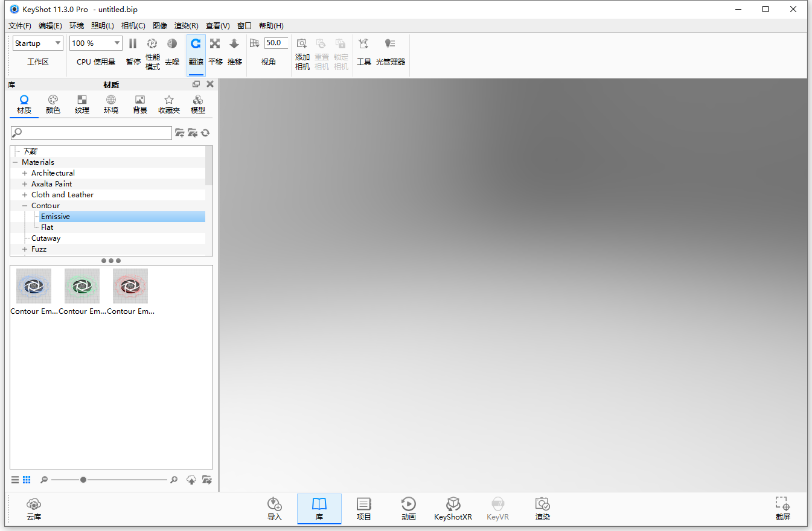Select the Pan camera tool
Image resolution: width=812 pixels, height=531 pixels.
coord(216,51)
